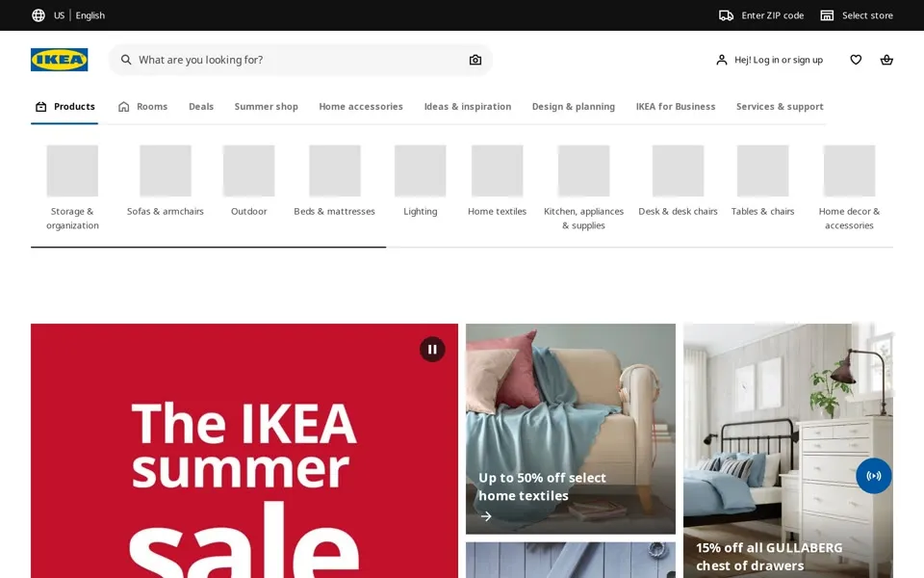The image size is (924, 578).
Task: Change US country setting
Action: (59, 15)
